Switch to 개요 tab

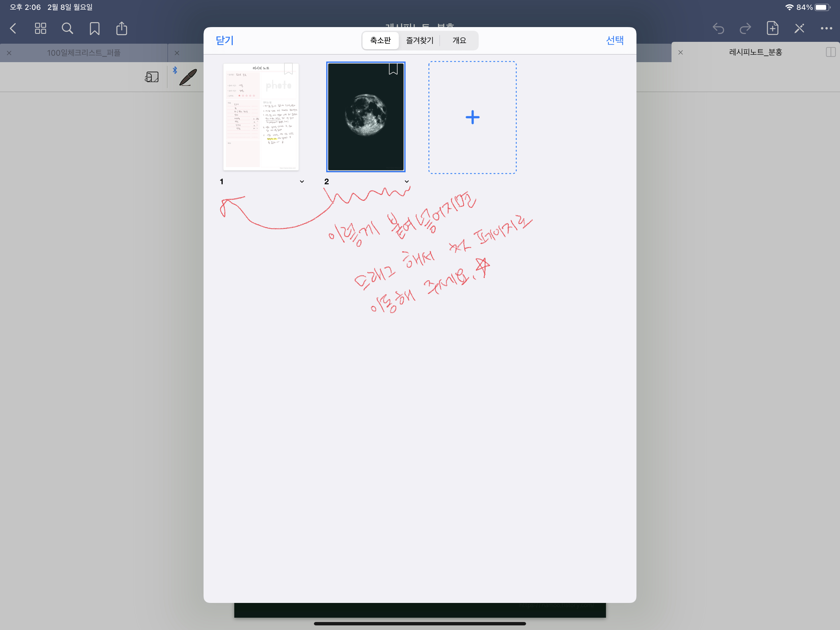click(459, 40)
